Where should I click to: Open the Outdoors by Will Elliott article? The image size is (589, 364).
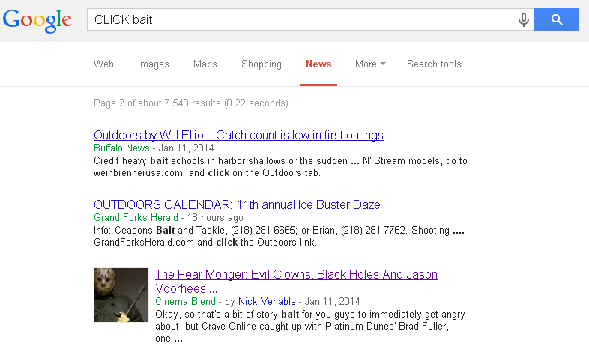[x=238, y=136]
